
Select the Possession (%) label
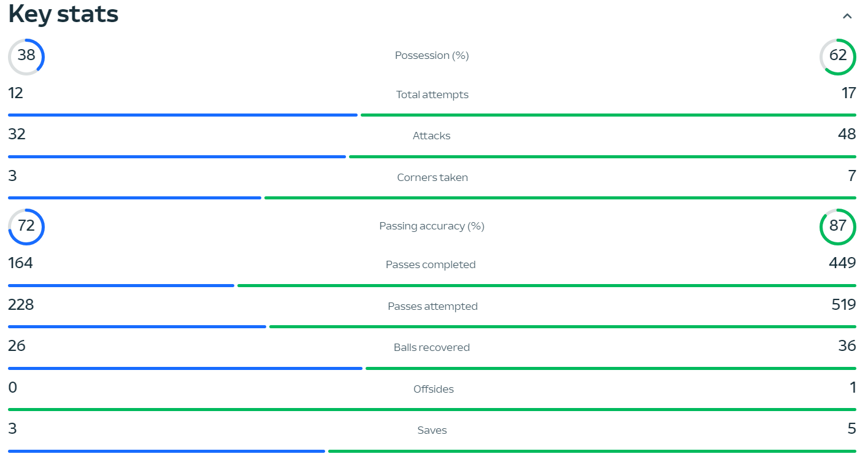(x=432, y=55)
